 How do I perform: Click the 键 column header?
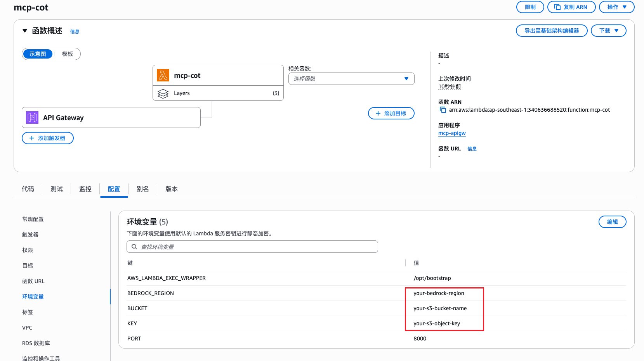pos(130,263)
